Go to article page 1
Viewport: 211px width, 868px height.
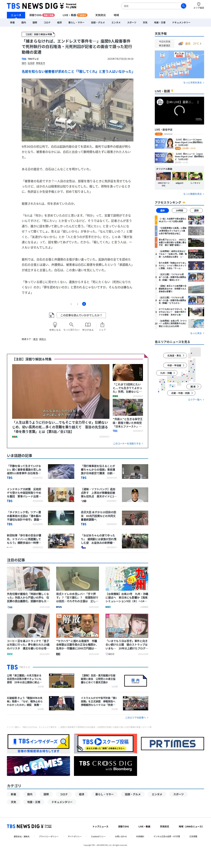pyautogui.click(x=71, y=304)
